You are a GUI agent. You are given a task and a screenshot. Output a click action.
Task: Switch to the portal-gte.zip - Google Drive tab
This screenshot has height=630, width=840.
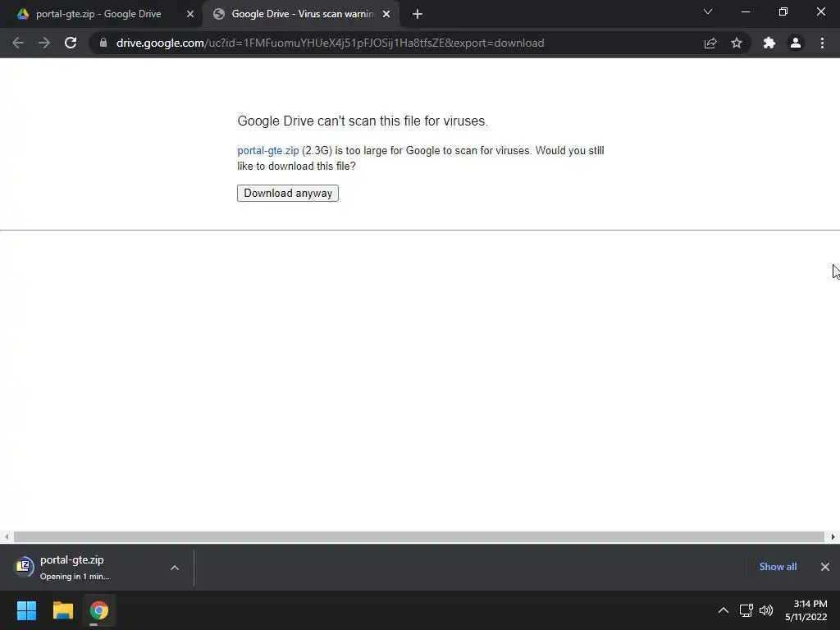(100, 14)
